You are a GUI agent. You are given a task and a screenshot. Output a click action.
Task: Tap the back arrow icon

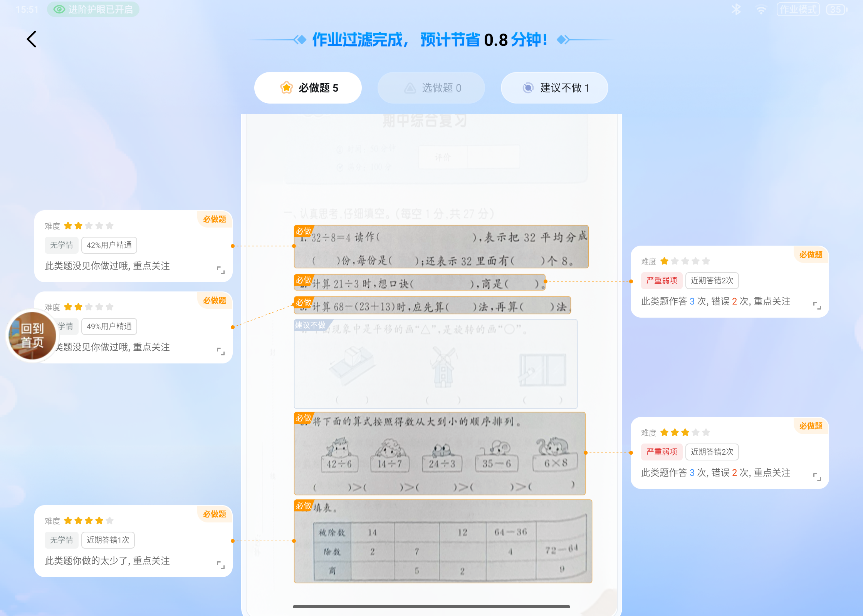[x=32, y=39]
